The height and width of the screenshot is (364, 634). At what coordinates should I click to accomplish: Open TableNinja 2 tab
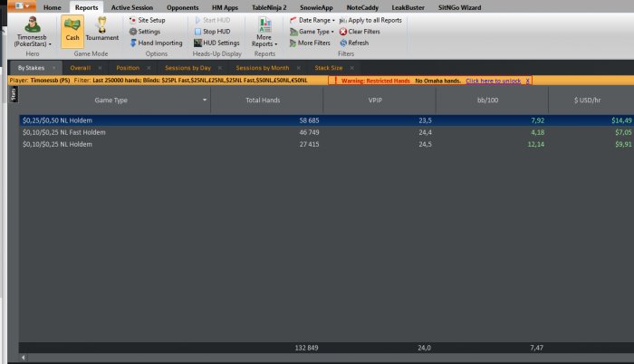(x=269, y=7)
